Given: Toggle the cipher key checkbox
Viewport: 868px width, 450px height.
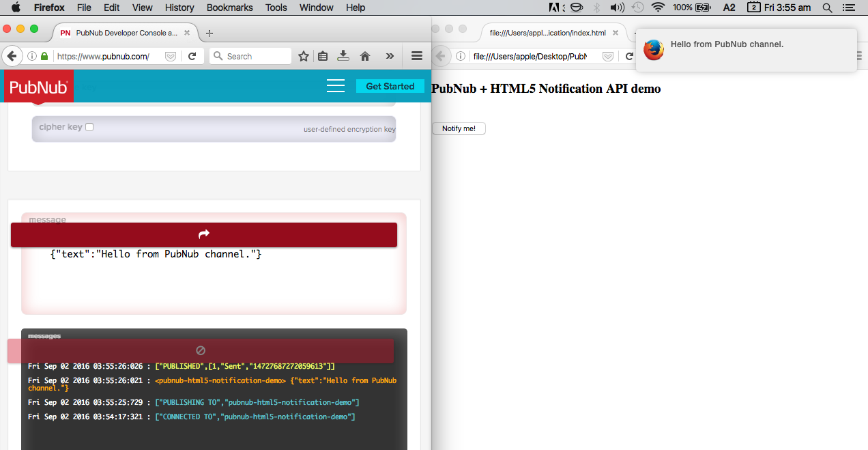Looking at the screenshot, I should [x=89, y=126].
